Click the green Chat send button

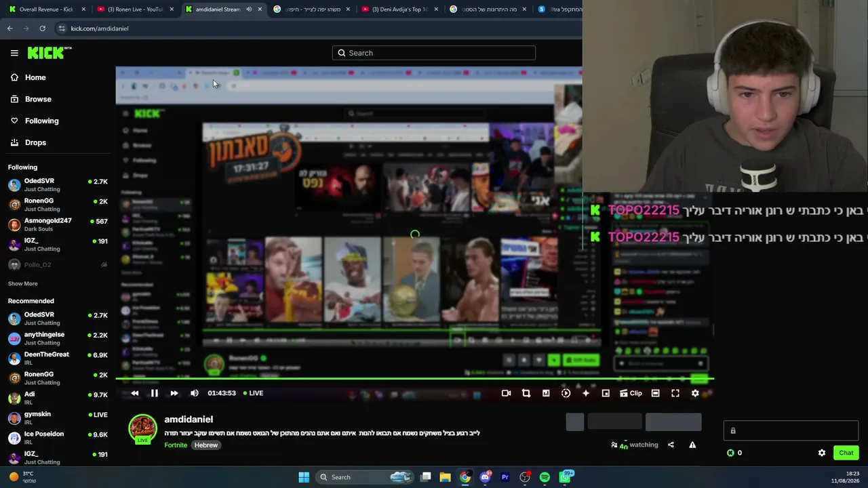846,453
